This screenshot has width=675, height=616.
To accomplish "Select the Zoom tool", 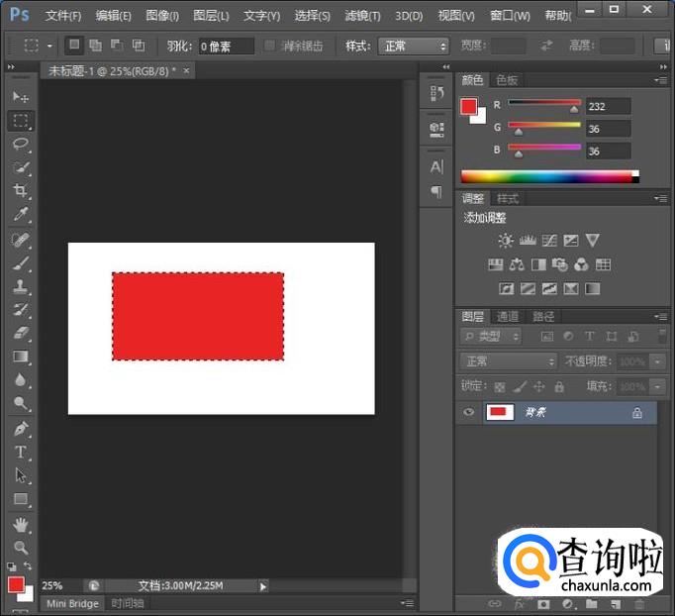I will coord(20,547).
